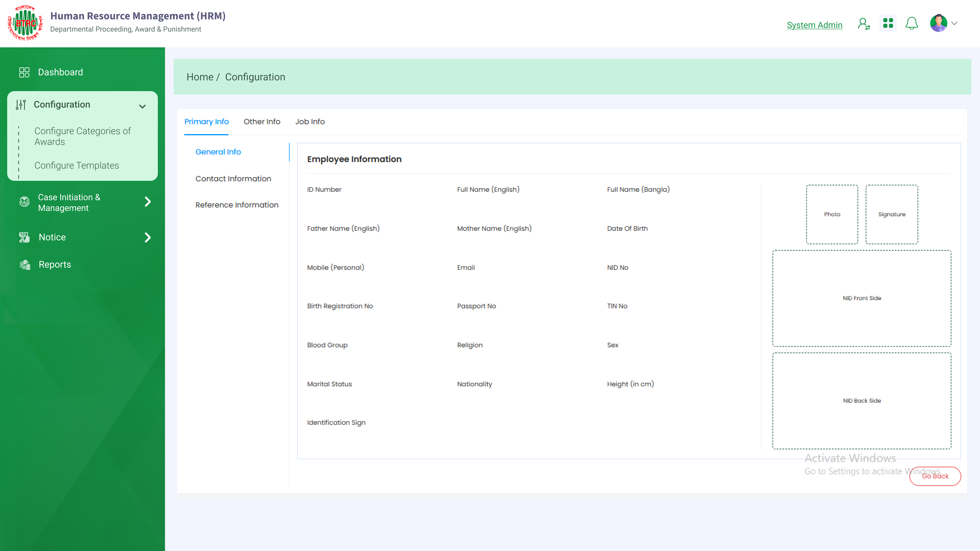This screenshot has width=980, height=551.
Task: Open Configure Templates menu item
Action: (76, 166)
